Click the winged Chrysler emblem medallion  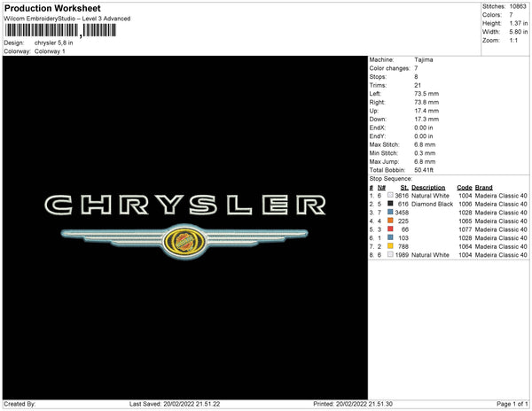point(184,241)
